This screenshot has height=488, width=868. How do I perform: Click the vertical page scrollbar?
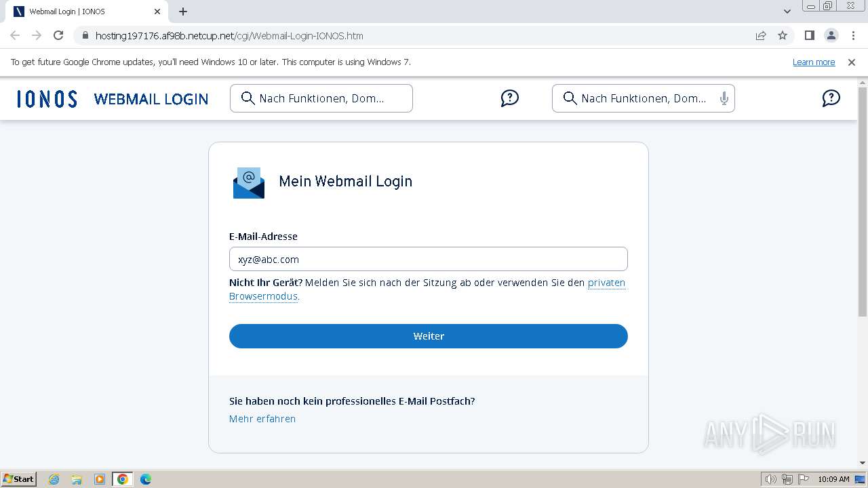[x=863, y=203]
